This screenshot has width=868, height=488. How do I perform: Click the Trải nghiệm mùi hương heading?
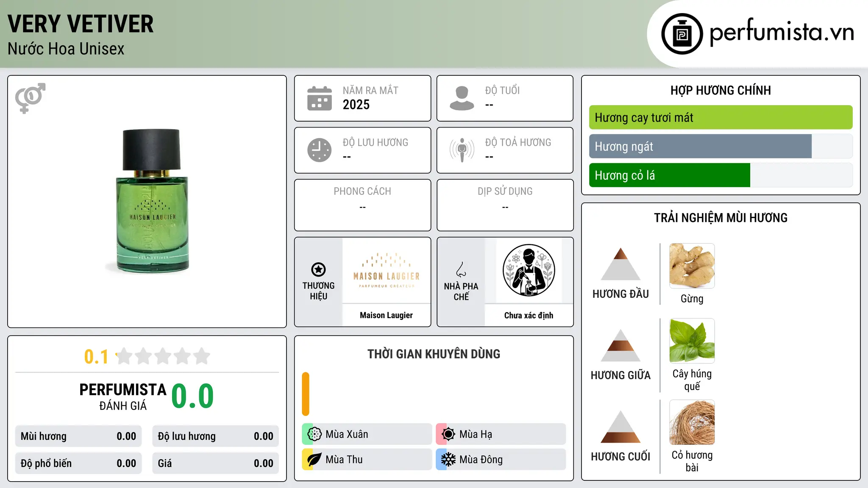point(721,218)
